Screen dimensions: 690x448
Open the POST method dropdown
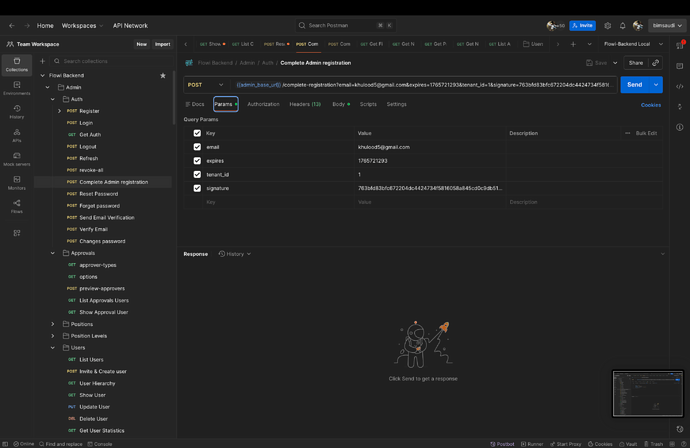205,85
